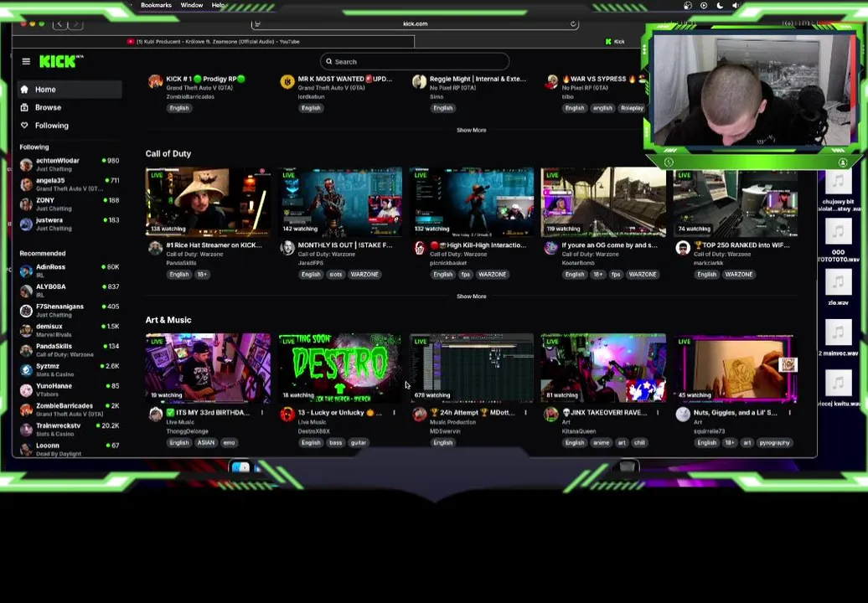Open the 678 watching music production thumbnail
This screenshot has width=868, height=603.
click(472, 368)
